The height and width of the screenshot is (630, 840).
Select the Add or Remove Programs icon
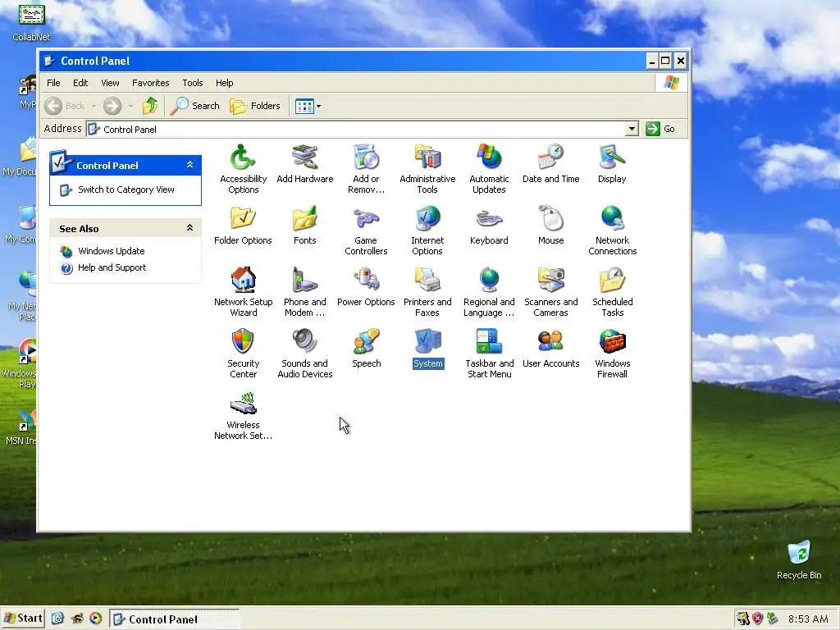pos(366,168)
